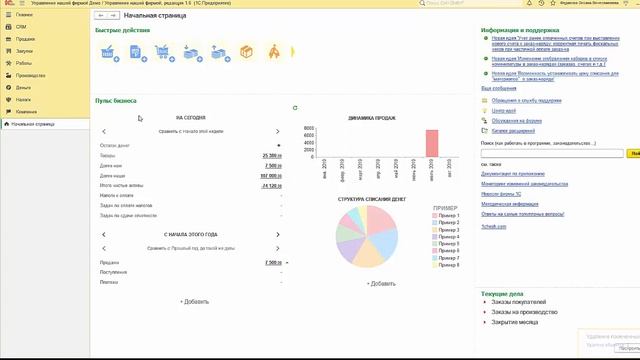Click the user name in the top bar
Viewport: 640px width, 360px height.
click(x=589, y=3)
